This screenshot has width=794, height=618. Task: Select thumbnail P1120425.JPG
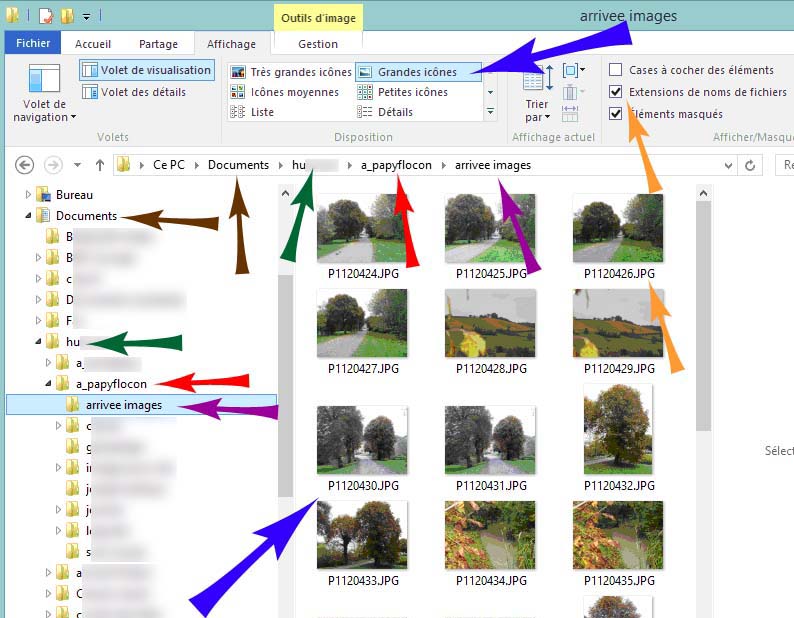pyautogui.click(x=490, y=228)
